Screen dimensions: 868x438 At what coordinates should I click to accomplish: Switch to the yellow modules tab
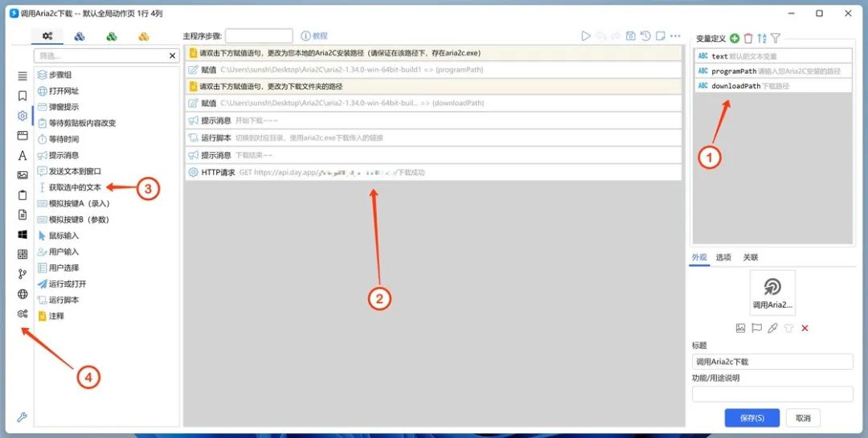(x=144, y=36)
